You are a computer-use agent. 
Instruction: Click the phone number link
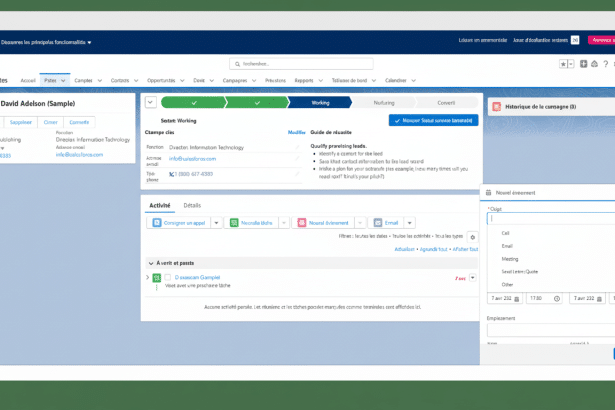coord(194,174)
